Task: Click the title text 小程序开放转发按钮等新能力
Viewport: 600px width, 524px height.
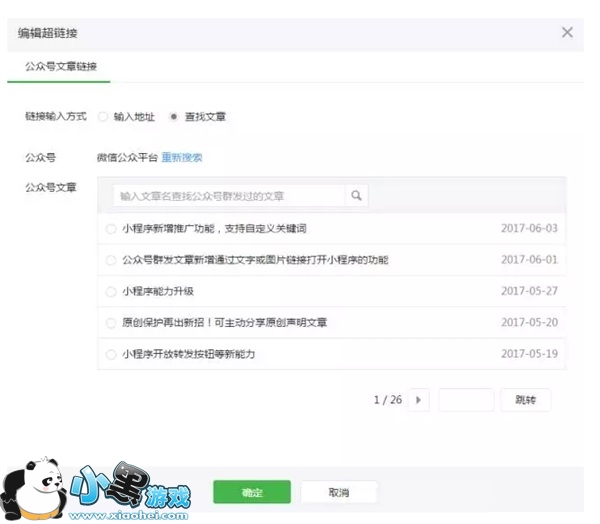Action: [x=189, y=354]
